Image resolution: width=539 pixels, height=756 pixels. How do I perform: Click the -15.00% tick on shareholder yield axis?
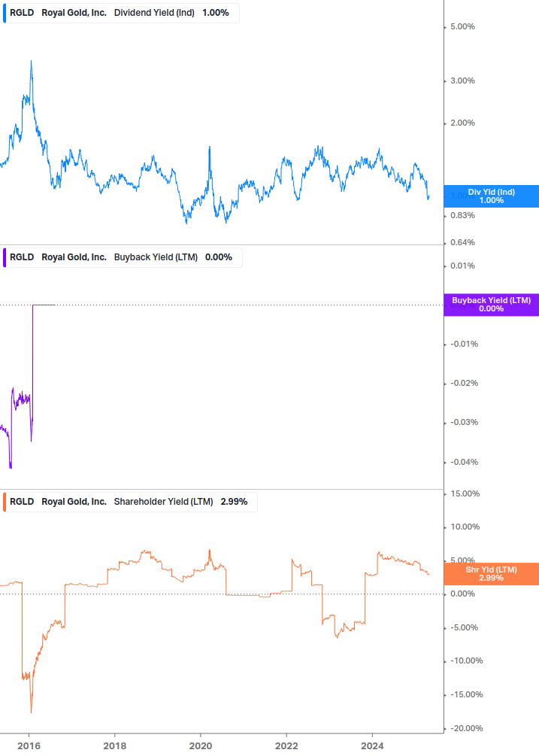(x=466, y=695)
